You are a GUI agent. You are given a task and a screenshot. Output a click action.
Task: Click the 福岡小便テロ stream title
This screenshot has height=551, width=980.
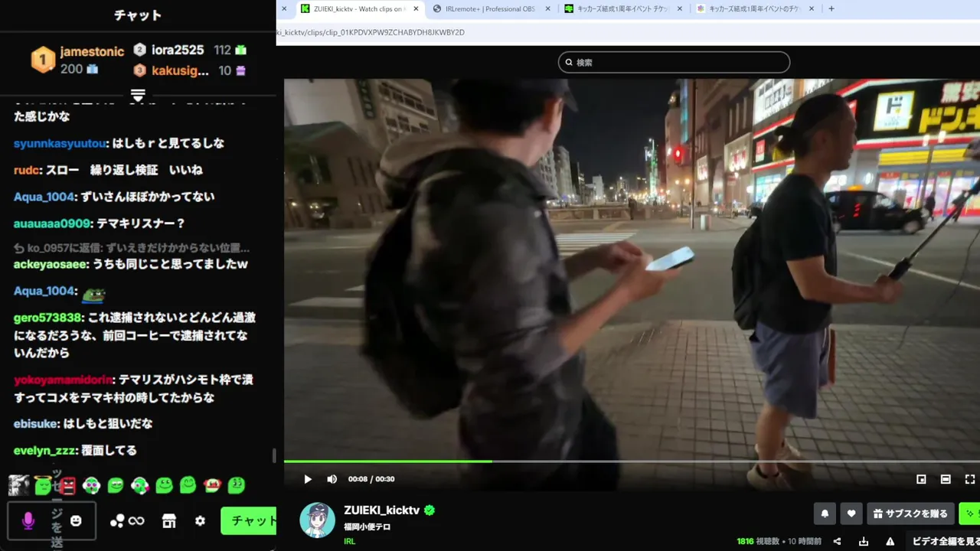point(367,527)
